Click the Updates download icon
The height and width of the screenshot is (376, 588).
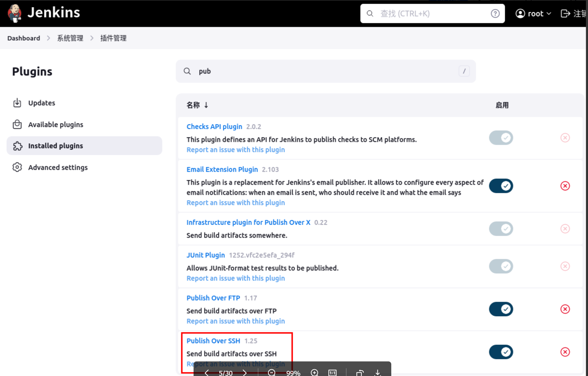pyautogui.click(x=17, y=103)
